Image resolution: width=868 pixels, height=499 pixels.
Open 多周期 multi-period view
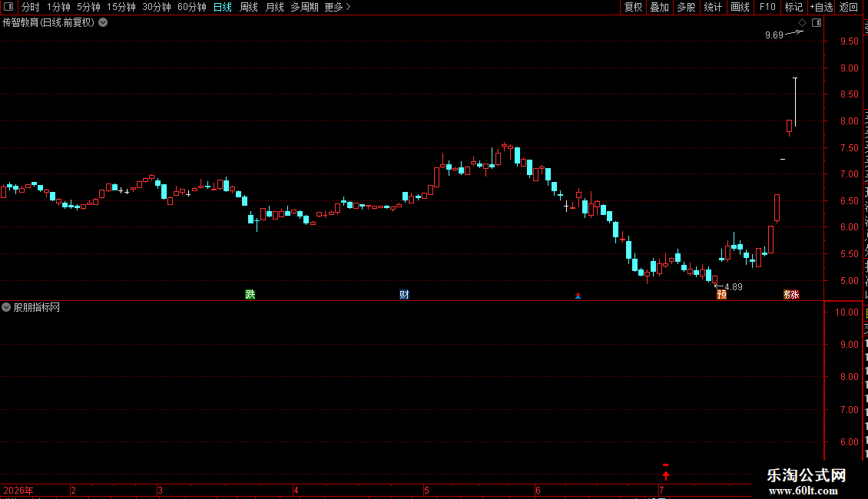pos(304,7)
